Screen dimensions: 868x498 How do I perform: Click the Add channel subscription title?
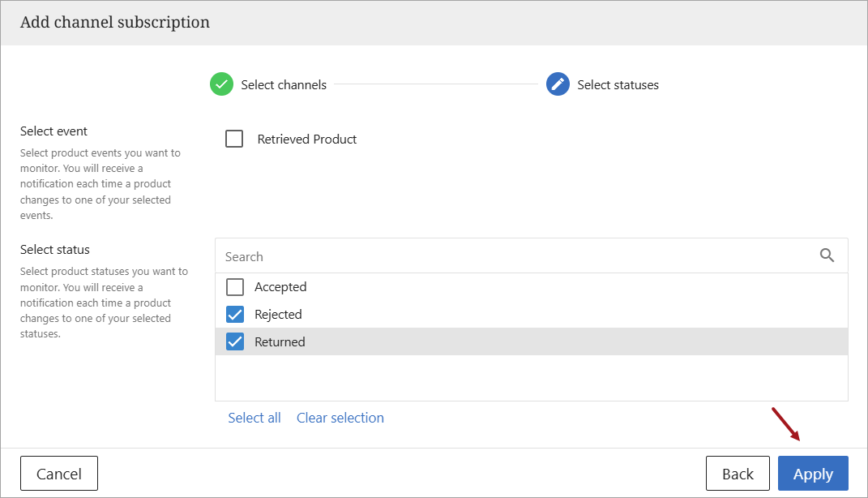coord(115,23)
